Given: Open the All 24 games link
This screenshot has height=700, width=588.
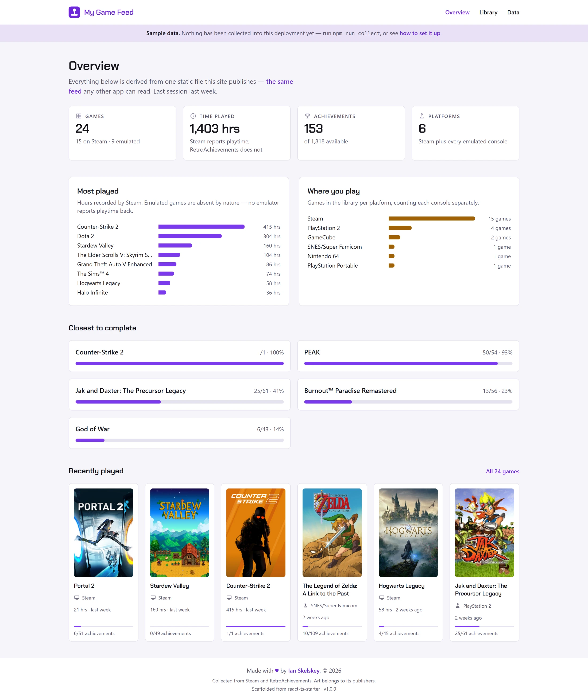Looking at the screenshot, I should click(x=502, y=471).
